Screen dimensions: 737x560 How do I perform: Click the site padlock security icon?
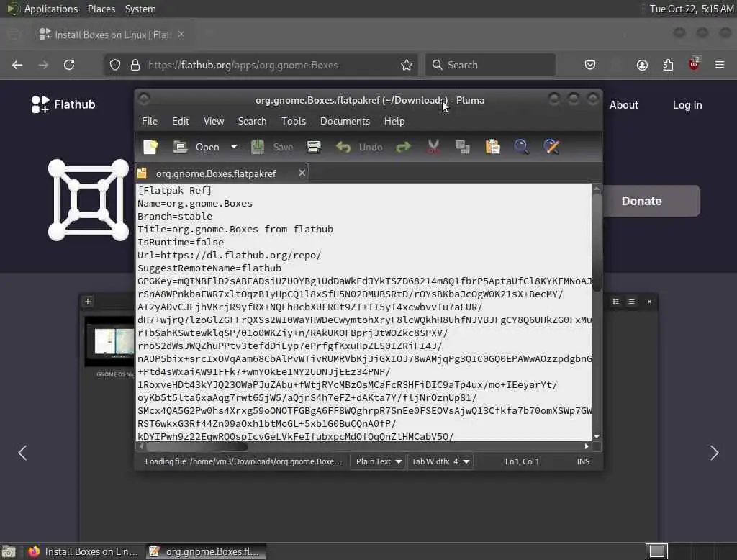135,65
